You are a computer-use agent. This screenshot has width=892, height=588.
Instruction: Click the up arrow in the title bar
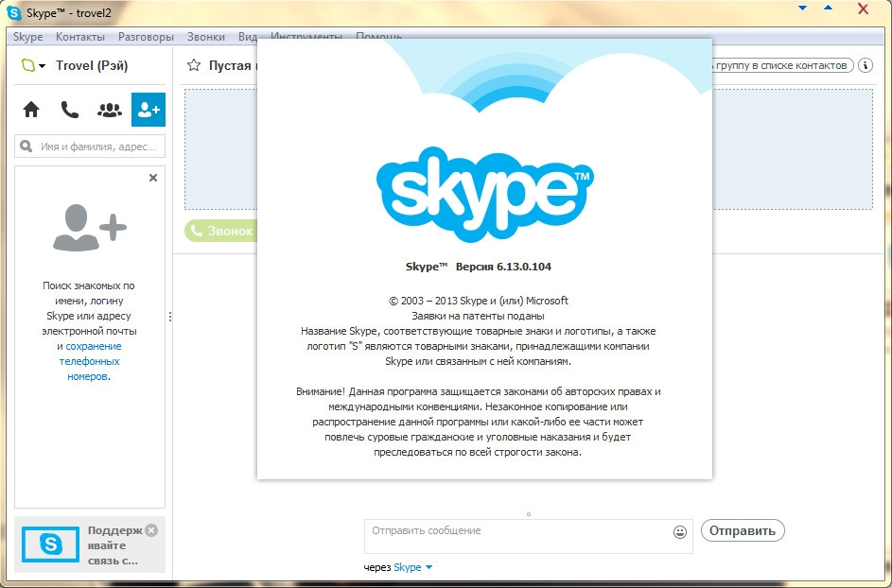pyautogui.click(x=829, y=8)
